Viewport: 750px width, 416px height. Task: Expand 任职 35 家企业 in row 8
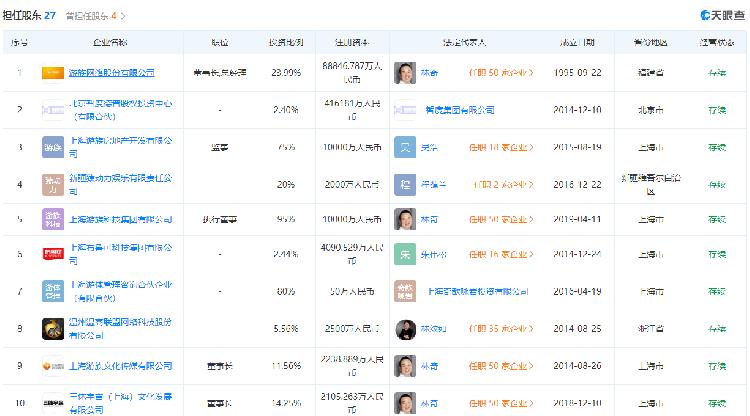pos(501,328)
